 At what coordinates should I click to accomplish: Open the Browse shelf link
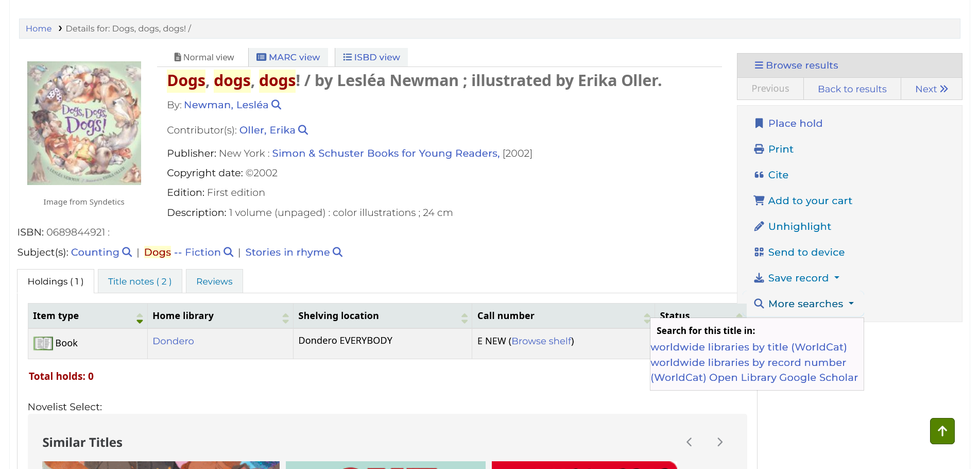coord(541,341)
